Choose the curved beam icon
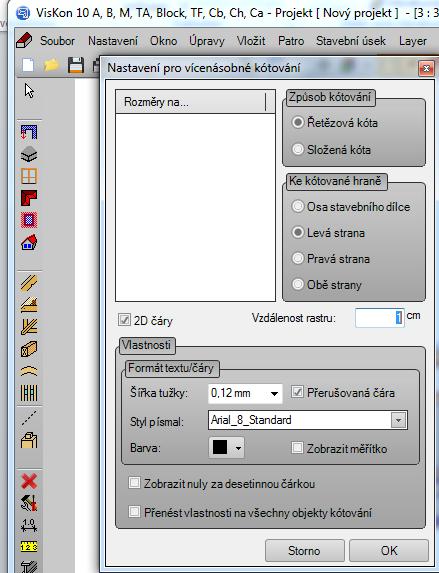Viewport: 439px width, 573px height. click(x=29, y=371)
